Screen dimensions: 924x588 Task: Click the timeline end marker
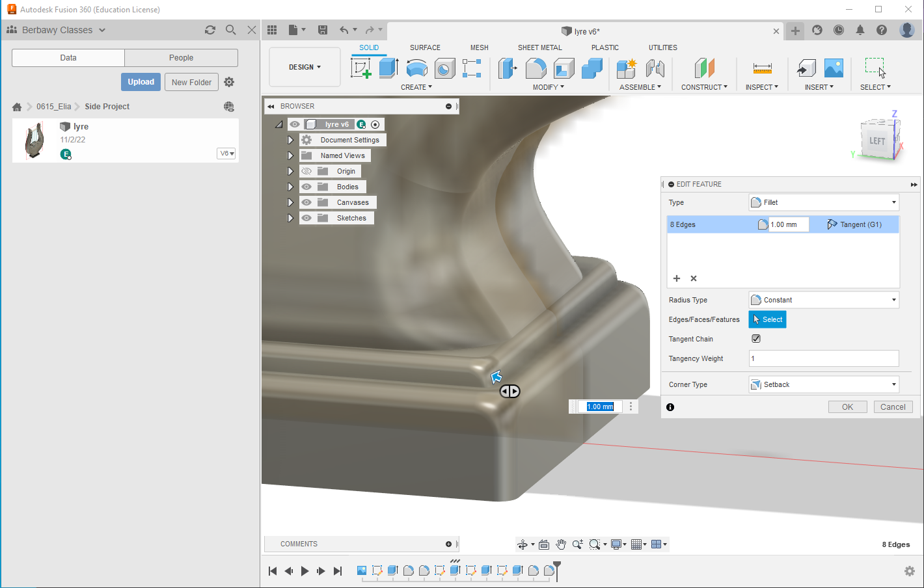click(x=557, y=568)
